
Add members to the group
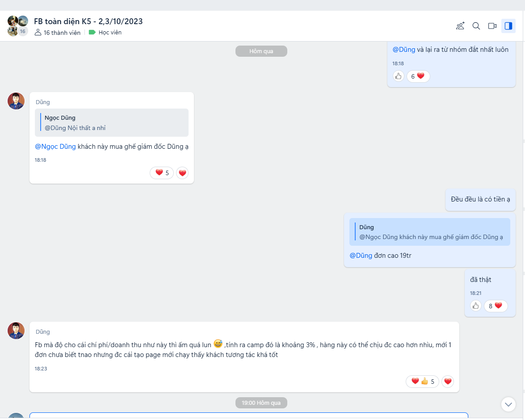click(460, 26)
